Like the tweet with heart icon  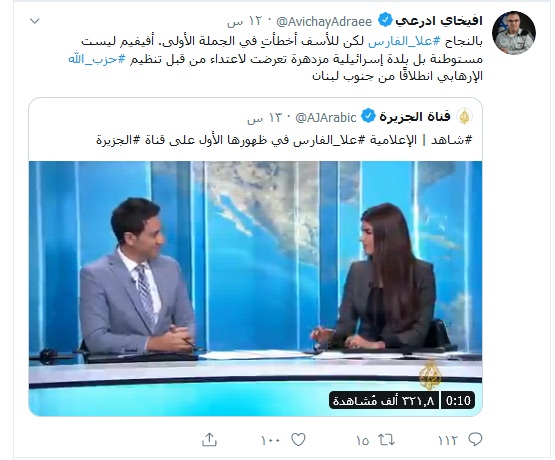298,440
